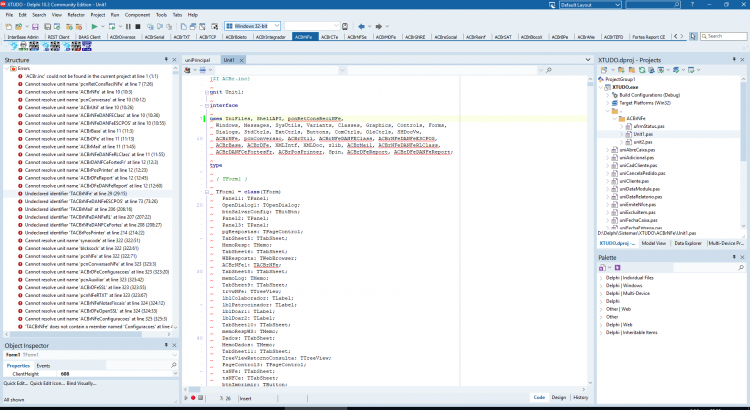
Task: Switch to the History view tab
Action: (x=581, y=398)
